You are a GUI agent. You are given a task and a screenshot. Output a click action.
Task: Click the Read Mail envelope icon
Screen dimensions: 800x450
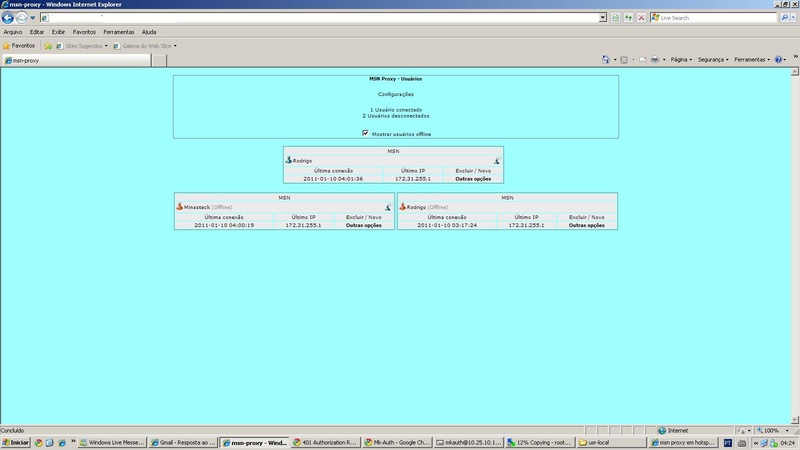643,60
